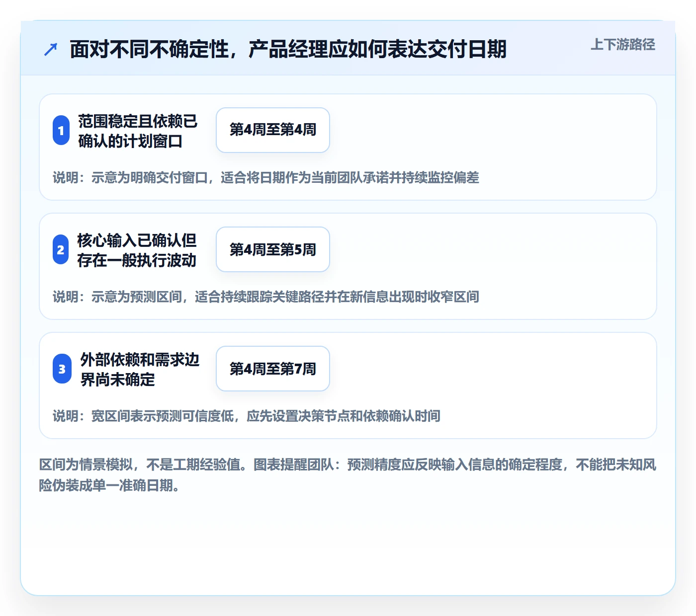The image size is (696, 616).
Task: Click the number 2 badge
Action: 61,249
